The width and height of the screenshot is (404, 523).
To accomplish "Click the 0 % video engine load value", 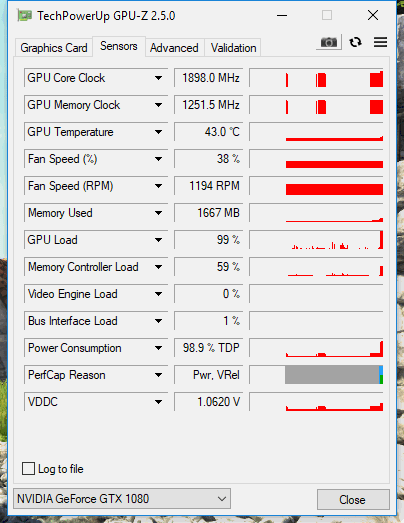I will click(209, 294).
